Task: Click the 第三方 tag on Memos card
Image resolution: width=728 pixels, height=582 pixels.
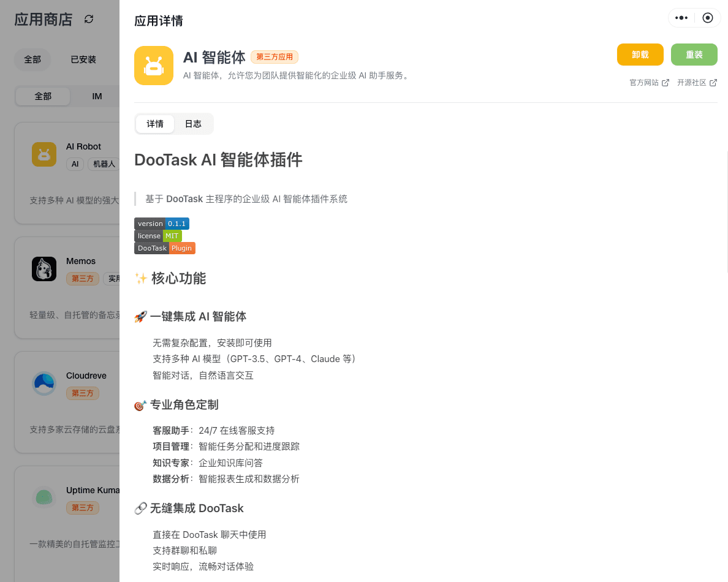Action: tap(83, 279)
